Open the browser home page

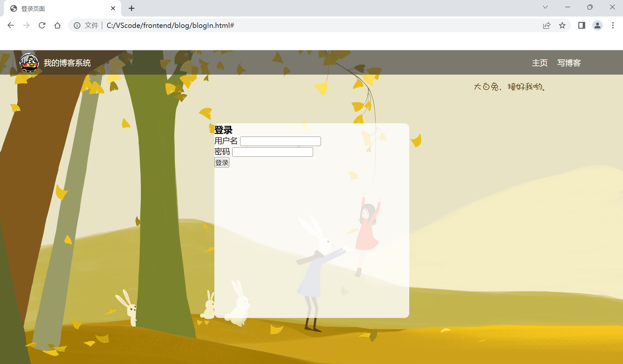click(x=57, y=25)
